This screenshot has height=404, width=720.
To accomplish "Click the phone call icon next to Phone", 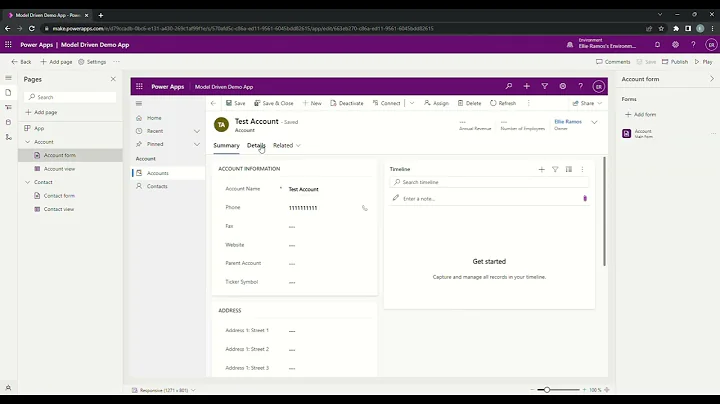I will click(x=365, y=208).
